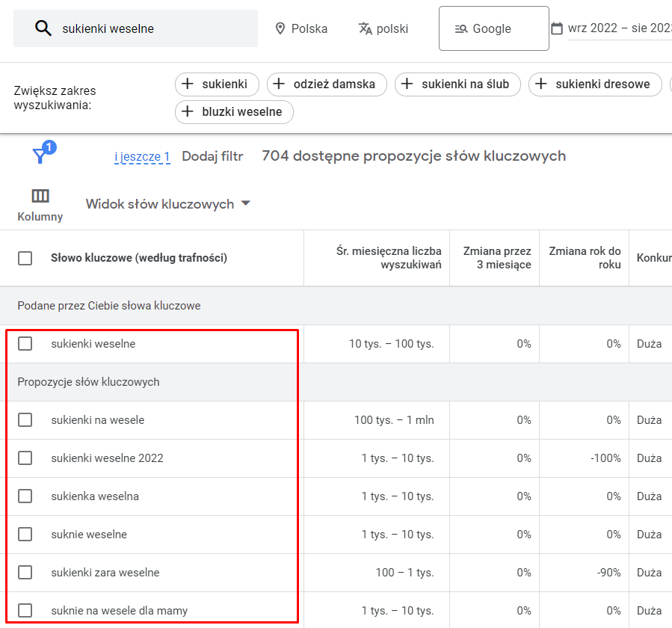672x628 pixels.
Task: Click the Kolumny label
Action: click(40, 217)
